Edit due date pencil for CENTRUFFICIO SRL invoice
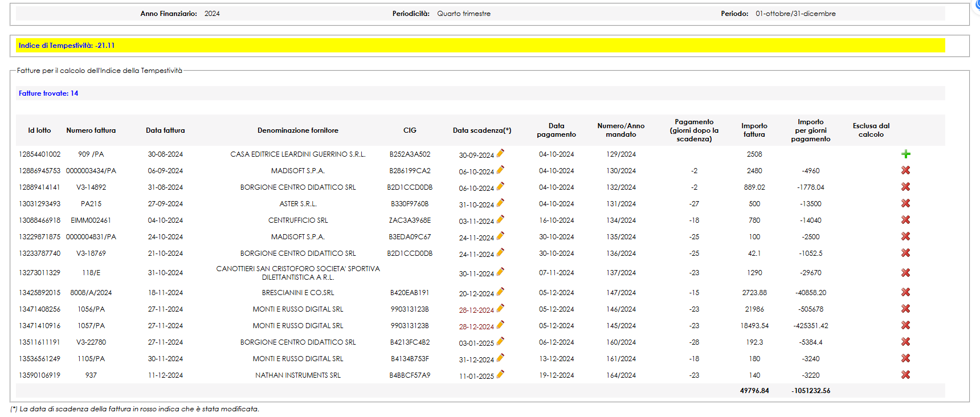Screen dimensions: 980x417 click(x=500, y=219)
